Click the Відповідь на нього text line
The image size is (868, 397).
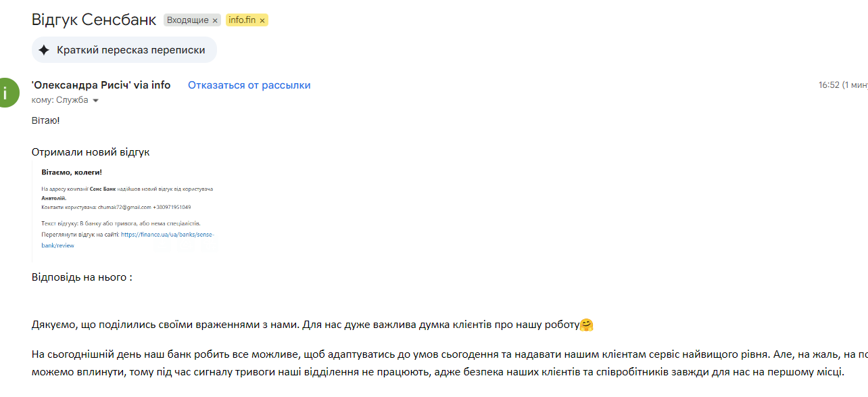click(82, 277)
